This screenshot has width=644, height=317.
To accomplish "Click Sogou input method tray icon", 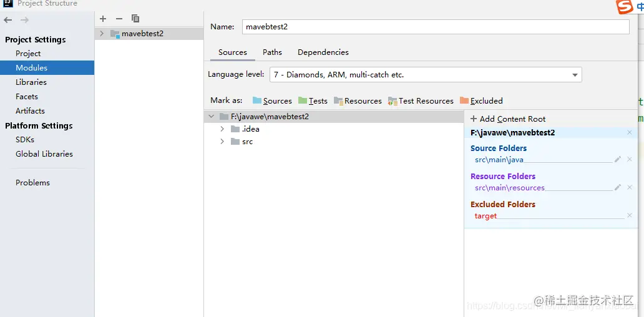I will click(624, 7).
